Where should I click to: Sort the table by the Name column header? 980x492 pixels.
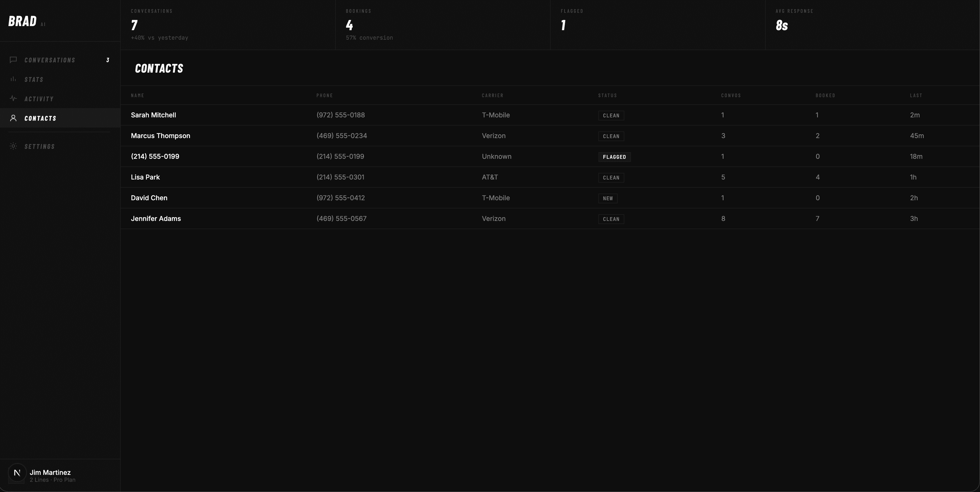(x=137, y=95)
